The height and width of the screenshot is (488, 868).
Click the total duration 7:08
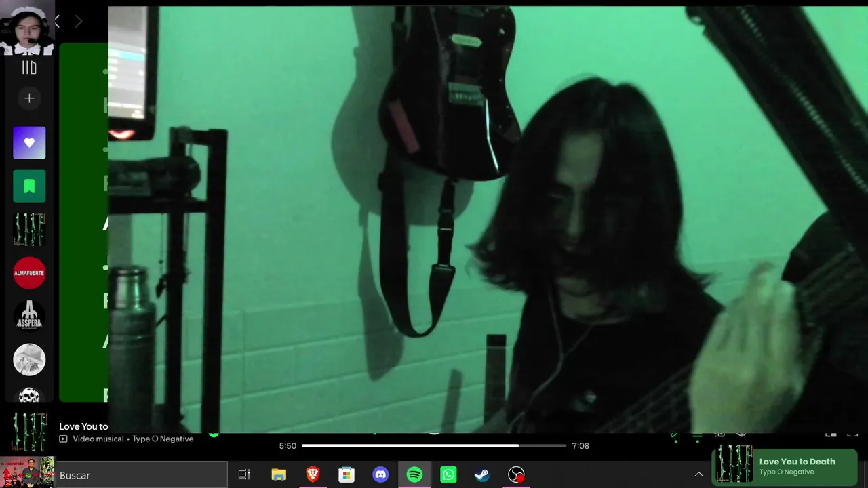(580, 445)
